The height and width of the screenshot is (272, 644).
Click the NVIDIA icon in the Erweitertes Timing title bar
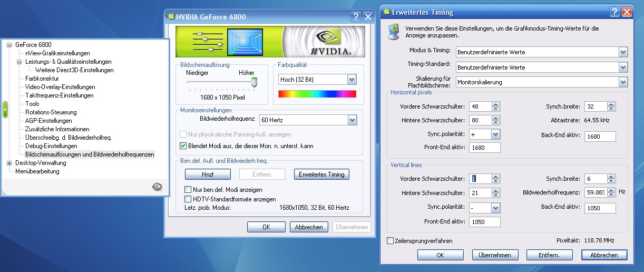[x=385, y=12]
